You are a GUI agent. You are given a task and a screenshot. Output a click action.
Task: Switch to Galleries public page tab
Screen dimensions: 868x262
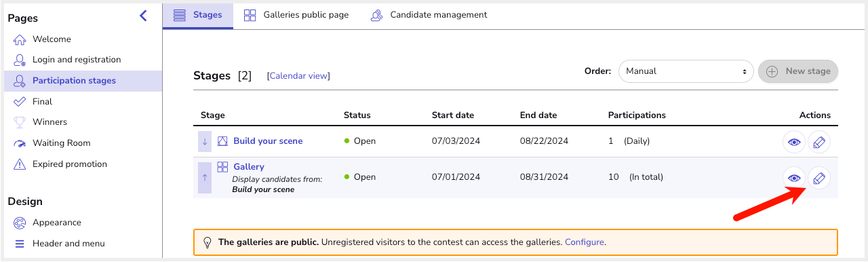296,15
